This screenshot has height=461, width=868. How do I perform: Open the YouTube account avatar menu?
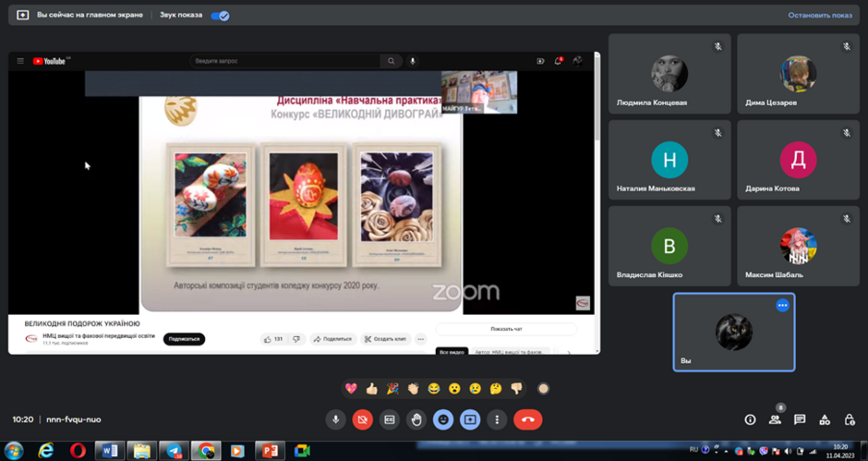click(x=577, y=61)
